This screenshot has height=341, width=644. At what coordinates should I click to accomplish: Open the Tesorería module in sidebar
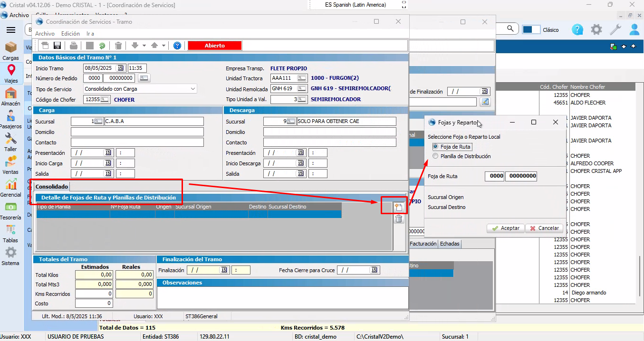coord(10,211)
